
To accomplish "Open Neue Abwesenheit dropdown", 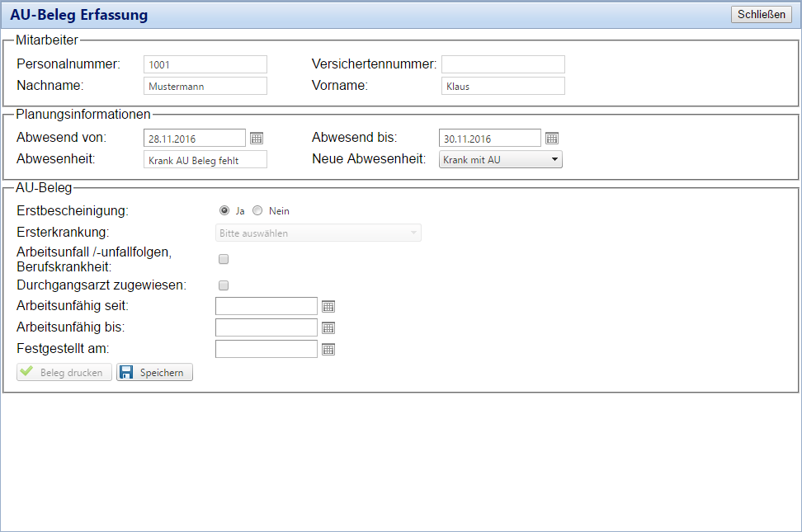I will pyautogui.click(x=501, y=160).
